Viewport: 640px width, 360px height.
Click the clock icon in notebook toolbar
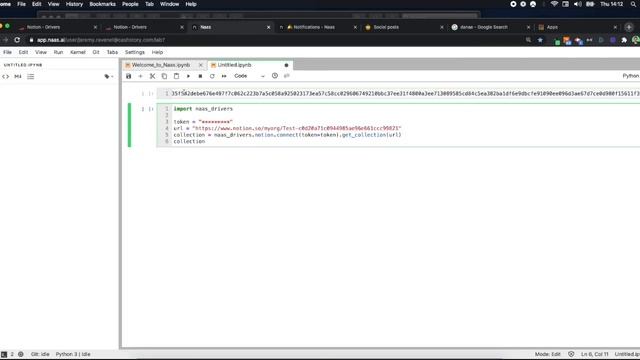275,76
